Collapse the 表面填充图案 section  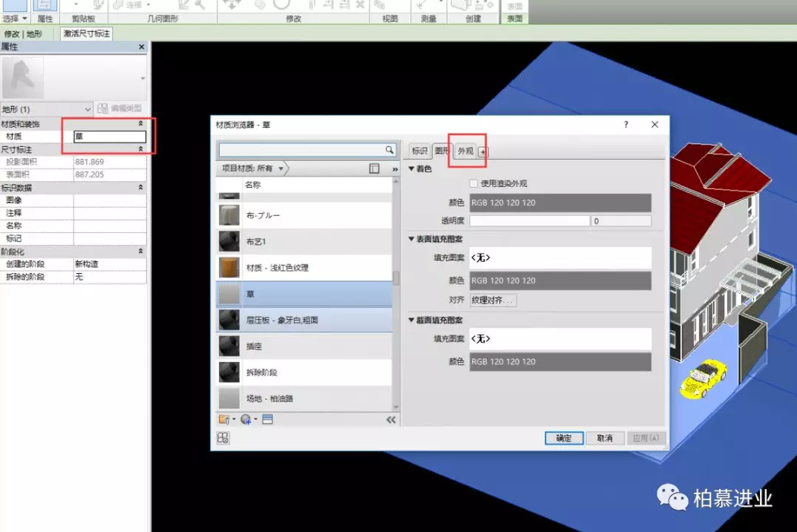point(412,239)
